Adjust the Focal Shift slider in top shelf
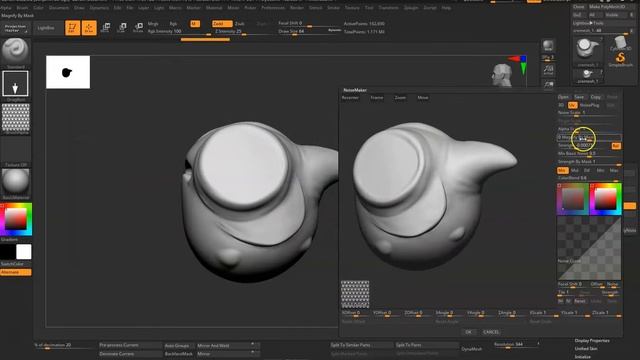The height and width of the screenshot is (360, 640). (309, 24)
